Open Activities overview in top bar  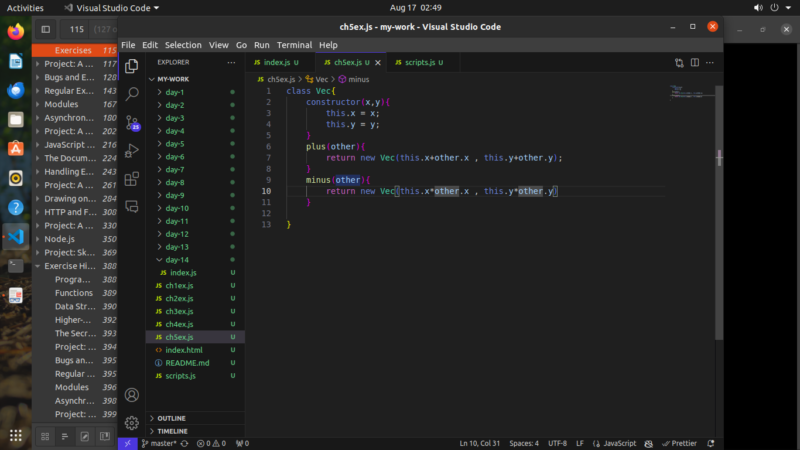tap(25, 8)
